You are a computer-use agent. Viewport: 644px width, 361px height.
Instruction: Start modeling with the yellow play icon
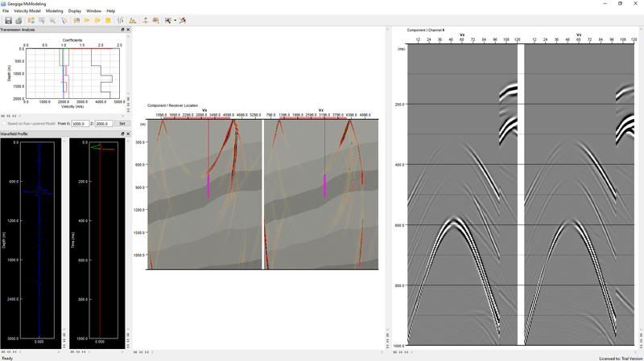pyautogui.click(x=87, y=20)
